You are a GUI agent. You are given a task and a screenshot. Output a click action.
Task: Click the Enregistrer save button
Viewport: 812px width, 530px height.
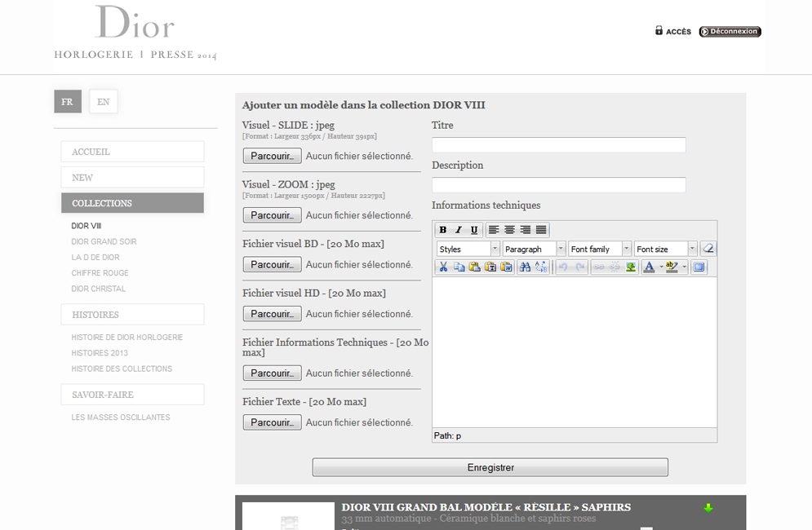tap(490, 467)
